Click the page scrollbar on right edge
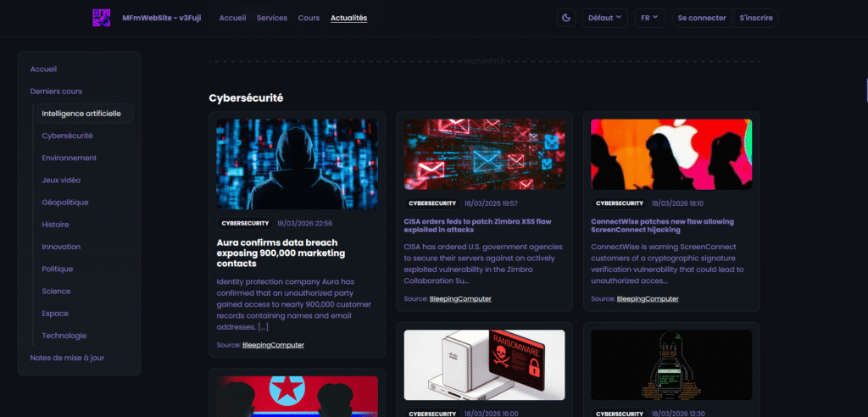Image resolution: width=868 pixels, height=417 pixels. pyautogui.click(x=865, y=85)
